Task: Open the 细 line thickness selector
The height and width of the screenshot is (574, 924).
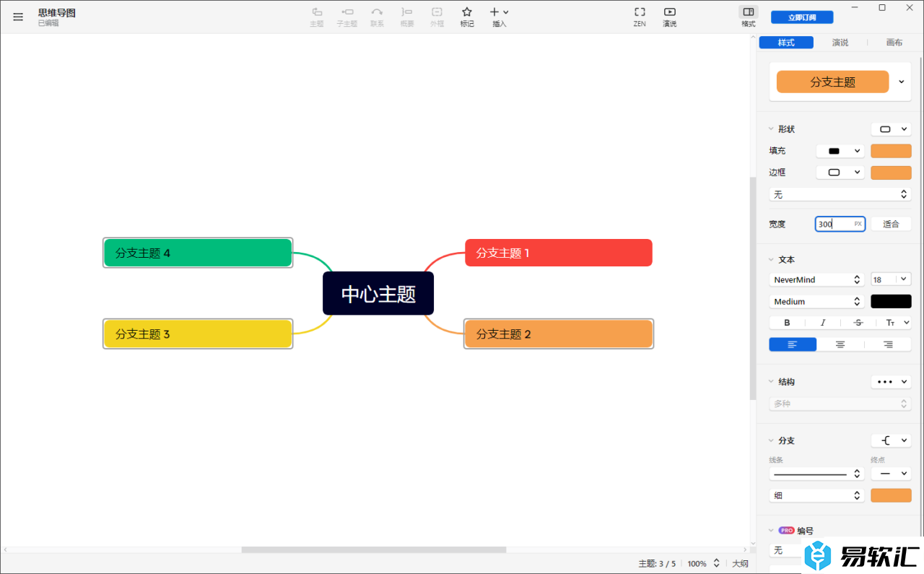Action: [x=817, y=495]
